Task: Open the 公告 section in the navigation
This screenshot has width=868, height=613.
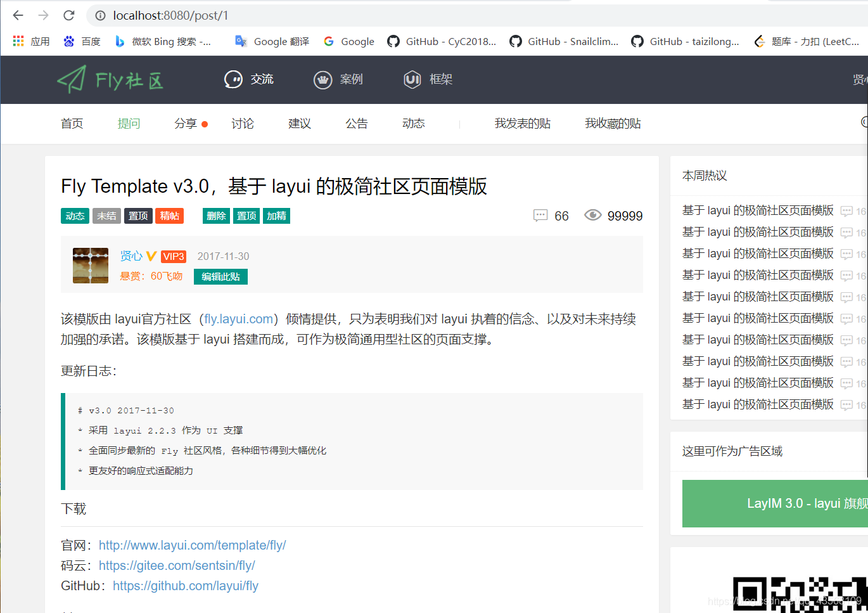Action: pyautogui.click(x=357, y=124)
